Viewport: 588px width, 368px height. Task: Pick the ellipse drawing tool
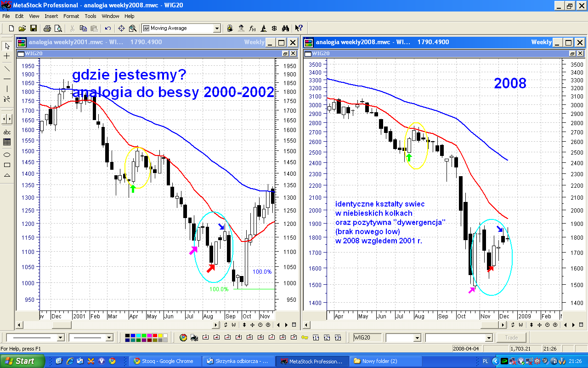pos(7,154)
